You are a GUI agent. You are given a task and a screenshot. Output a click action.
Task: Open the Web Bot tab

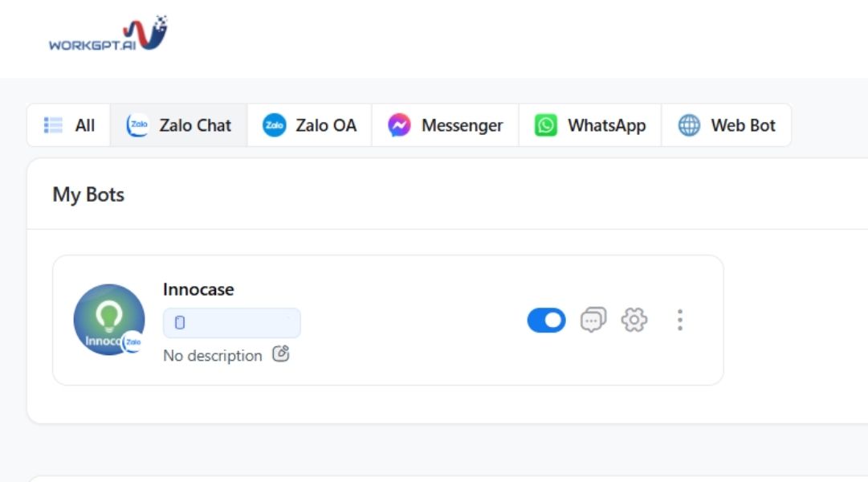pyautogui.click(x=727, y=125)
